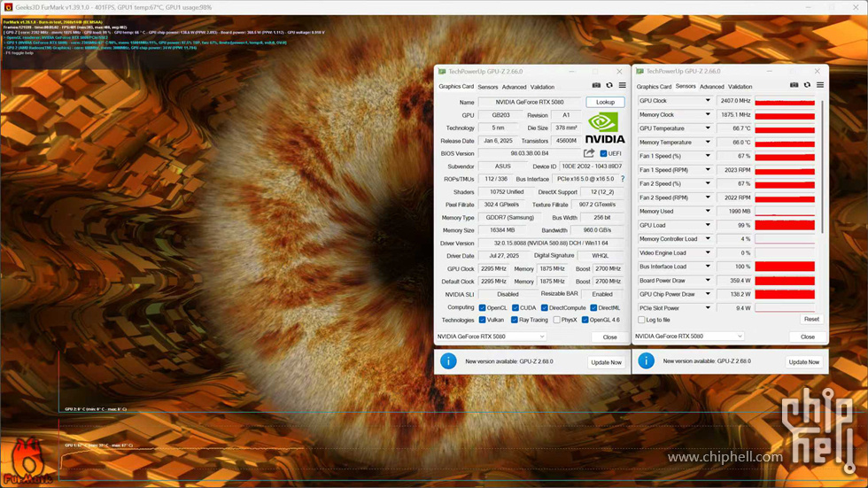This screenshot has width=868, height=488.
Task: Toggle OpenCL checkbox
Action: (482, 307)
